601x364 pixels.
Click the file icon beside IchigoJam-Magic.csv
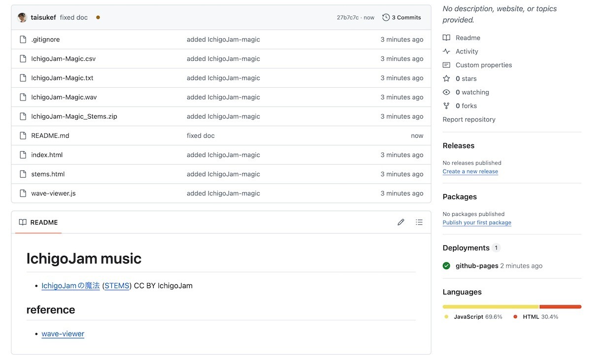click(23, 59)
